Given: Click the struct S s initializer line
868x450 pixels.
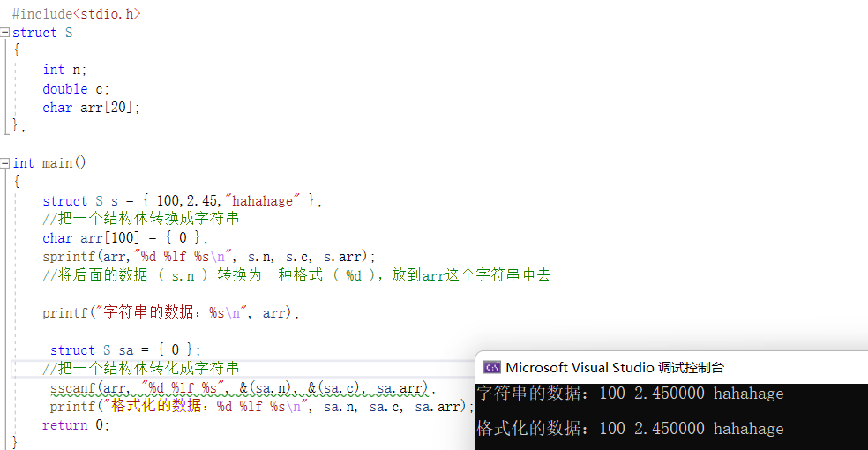Looking at the screenshot, I should point(182,200).
